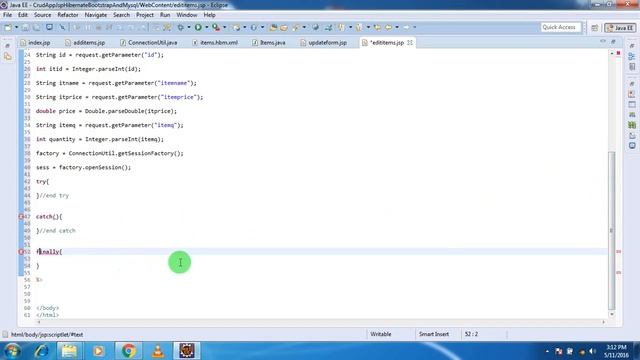
Task: Restore the left minimized view stack
Action: pos(7,46)
